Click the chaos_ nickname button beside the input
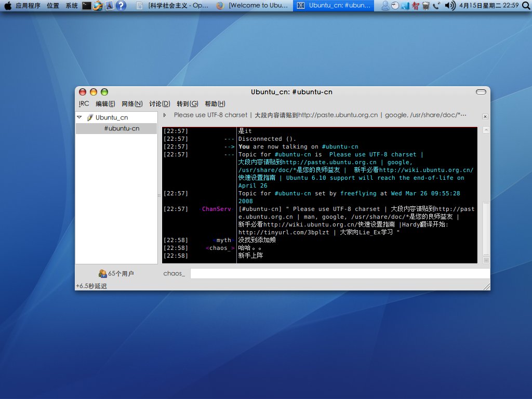The height and width of the screenshot is (399, 532). point(174,273)
